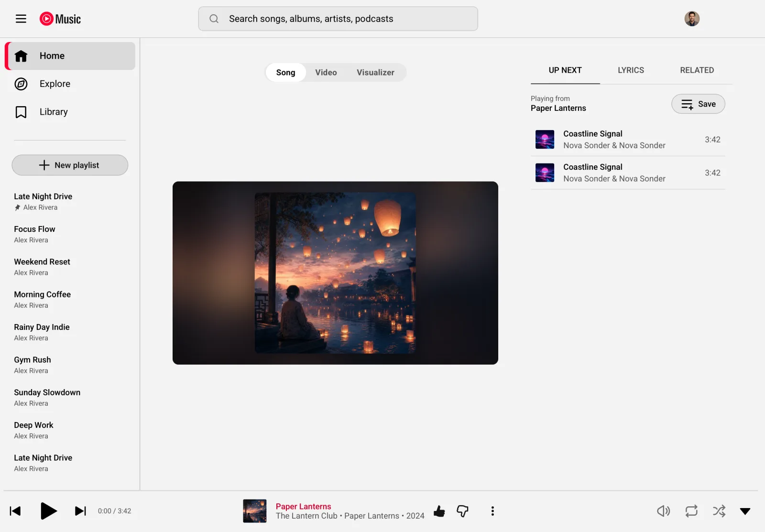The height and width of the screenshot is (532, 765).
Task: Open the Focus Flow playlist
Action: pyautogui.click(x=70, y=234)
